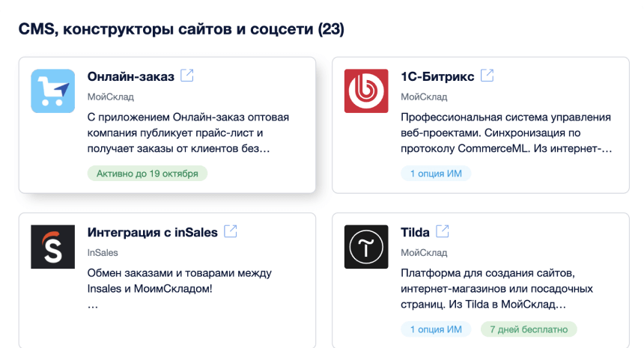Click '1 опция ИМ' badge under 1С-Битрикс
This screenshot has height=348, width=644.
(435, 174)
